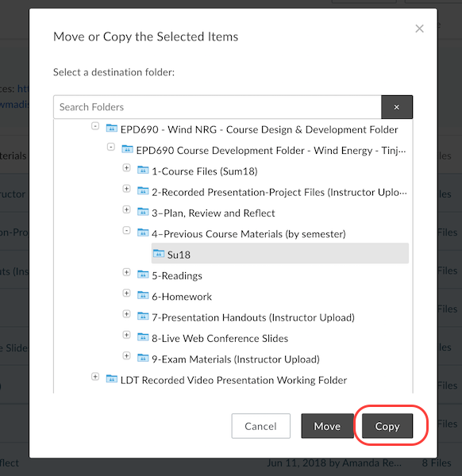Click the 5-Readings folder icon
The width and height of the screenshot is (462, 476).
pos(143,274)
